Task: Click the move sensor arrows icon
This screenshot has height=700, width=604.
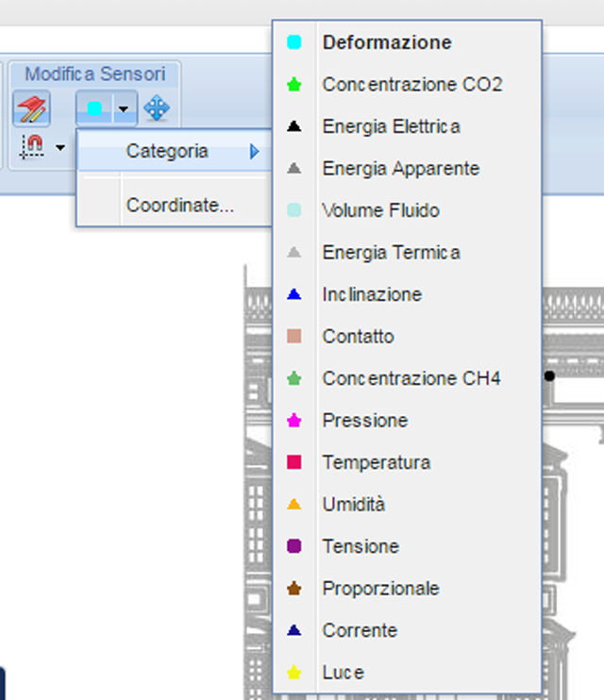Action: (157, 109)
